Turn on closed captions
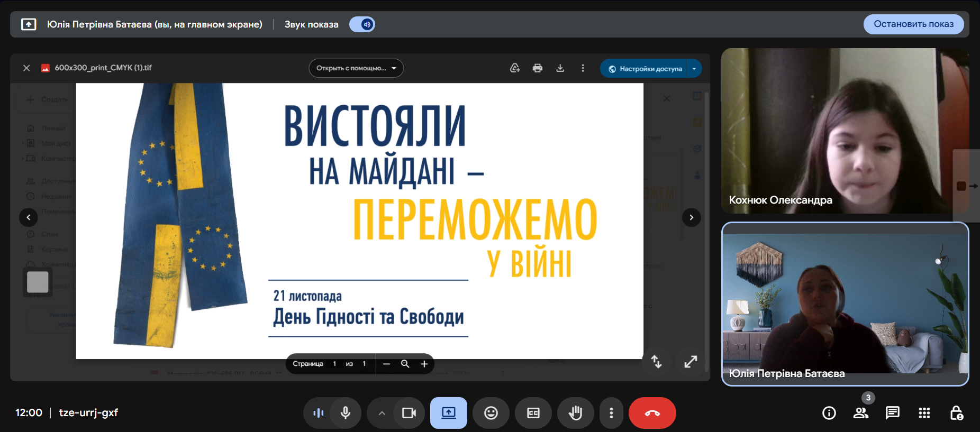Viewport: 980px width, 432px height. click(533, 413)
